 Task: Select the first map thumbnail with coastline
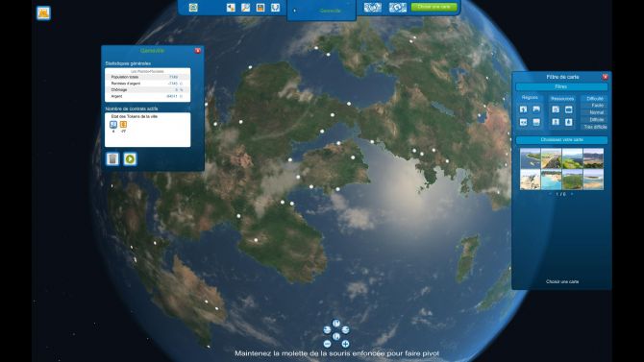(x=531, y=158)
